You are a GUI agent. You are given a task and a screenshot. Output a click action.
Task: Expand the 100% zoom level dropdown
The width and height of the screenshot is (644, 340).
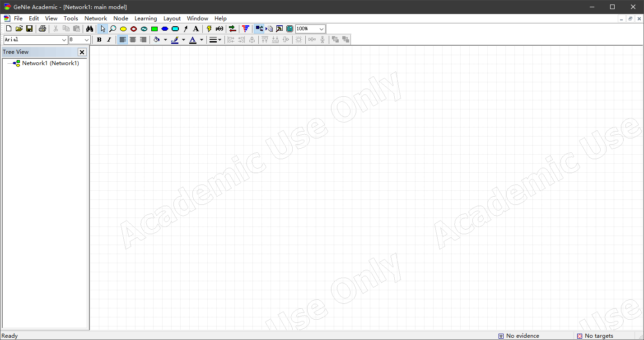(321, 29)
